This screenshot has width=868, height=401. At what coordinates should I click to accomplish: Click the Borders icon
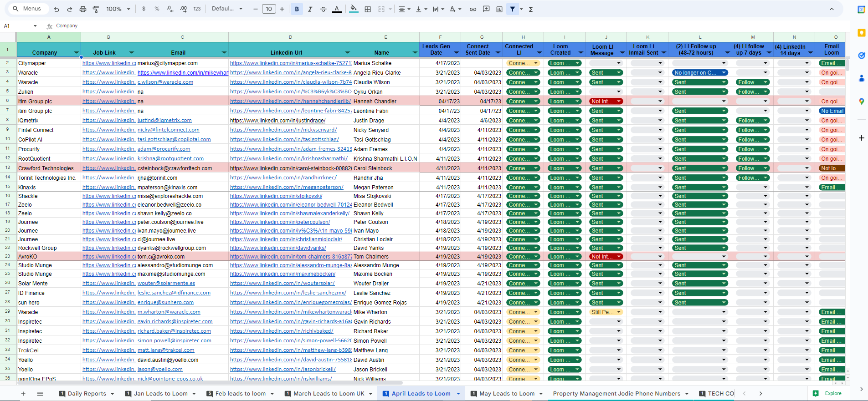click(x=368, y=9)
